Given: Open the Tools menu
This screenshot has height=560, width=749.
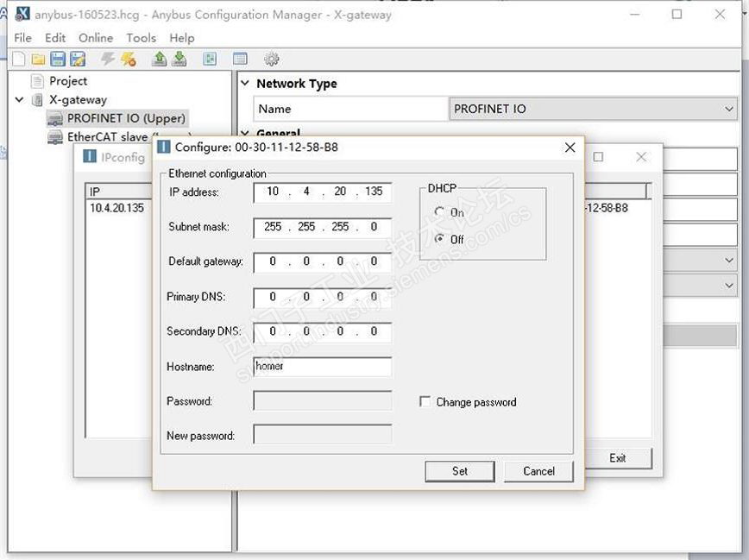Looking at the screenshot, I should point(141,38).
